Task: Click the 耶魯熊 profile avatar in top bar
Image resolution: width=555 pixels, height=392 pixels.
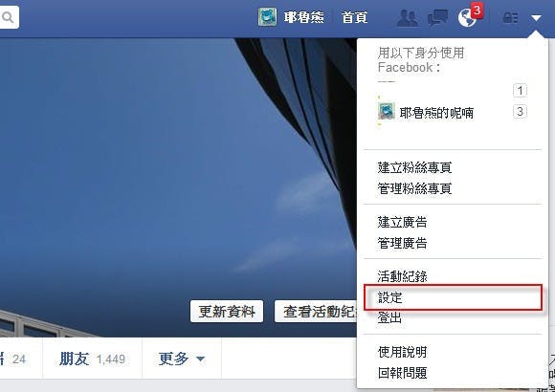Action: [267, 17]
